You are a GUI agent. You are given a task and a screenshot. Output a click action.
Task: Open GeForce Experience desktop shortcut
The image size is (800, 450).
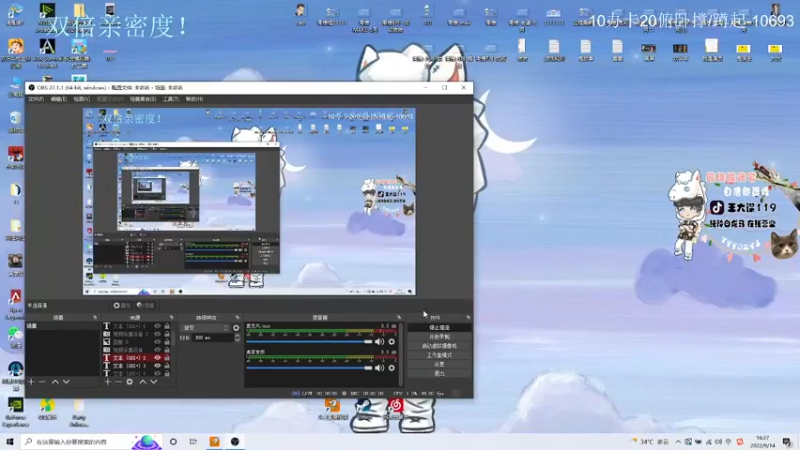click(x=15, y=412)
